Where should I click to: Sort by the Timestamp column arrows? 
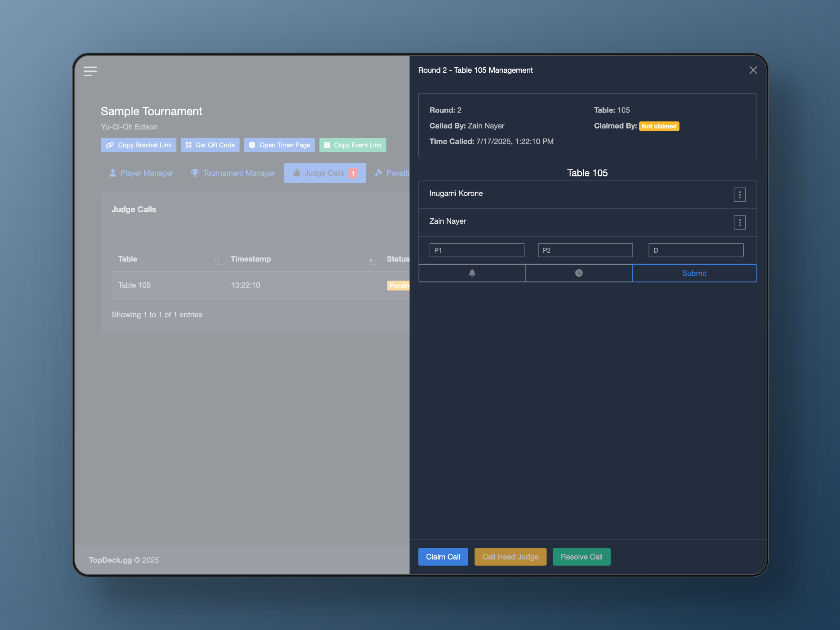(x=372, y=262)
